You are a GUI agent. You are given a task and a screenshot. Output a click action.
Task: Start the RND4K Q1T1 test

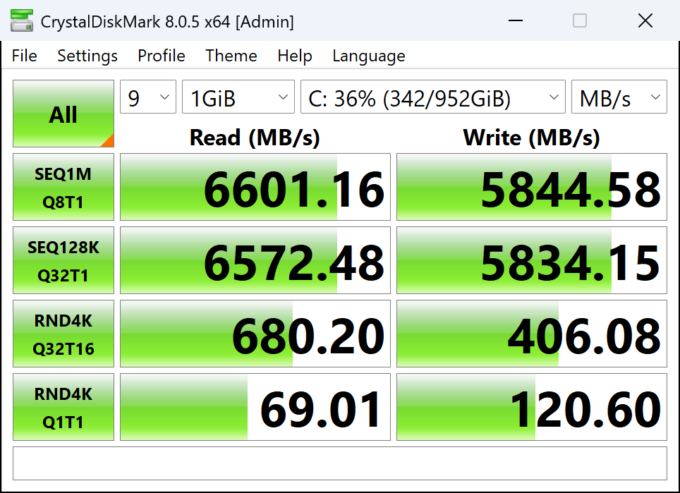tap(63, 407)
